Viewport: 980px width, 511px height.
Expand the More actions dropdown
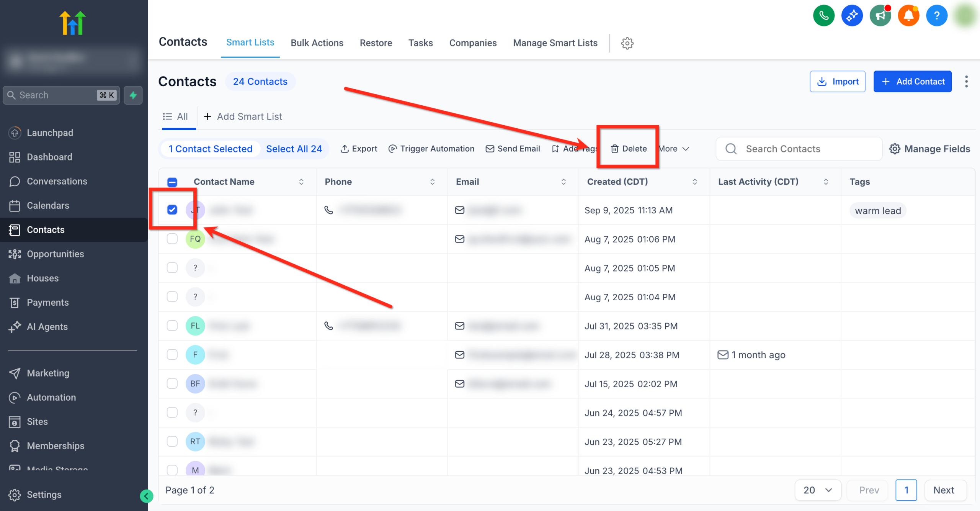(x=673, y=149)
